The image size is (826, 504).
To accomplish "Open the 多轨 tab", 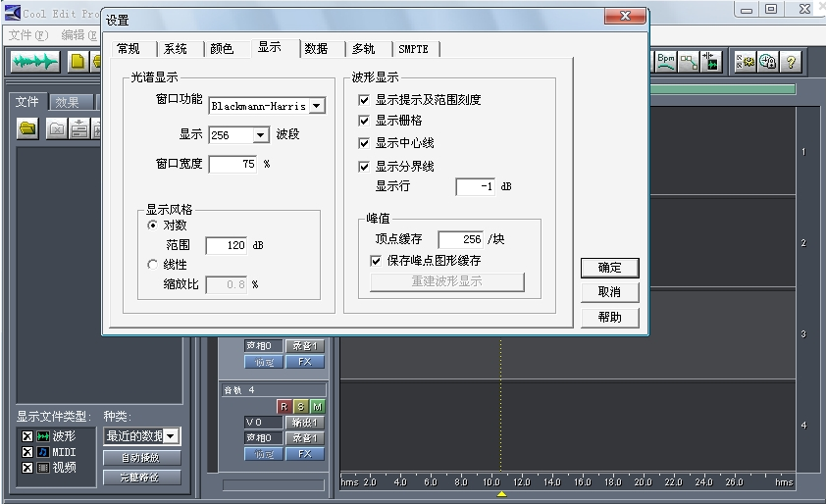I will coord(364,49).
